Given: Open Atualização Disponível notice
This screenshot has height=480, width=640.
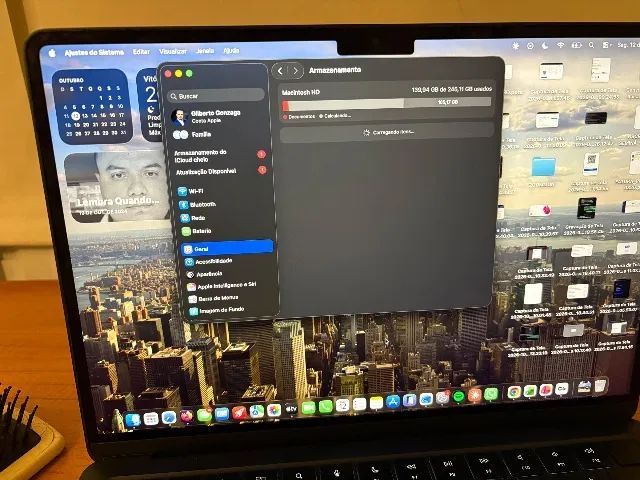Looking at the screenshot, I should tap(221, 171).
